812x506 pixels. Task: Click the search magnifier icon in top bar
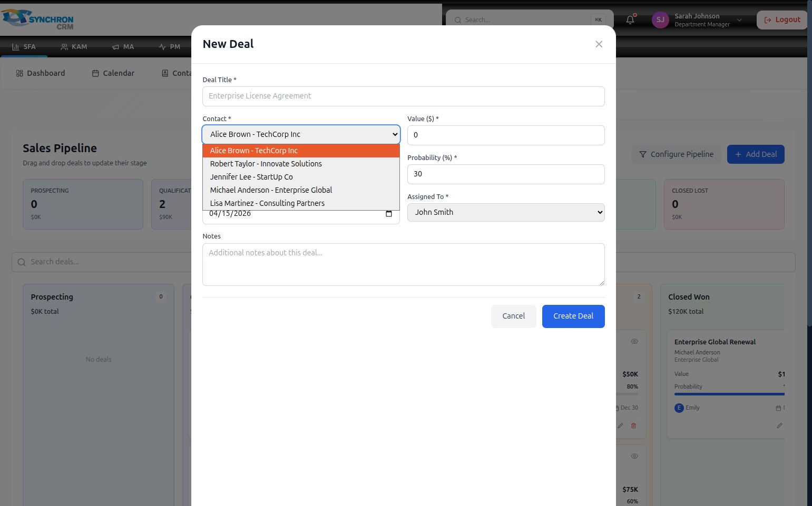[x=458, y=20]
